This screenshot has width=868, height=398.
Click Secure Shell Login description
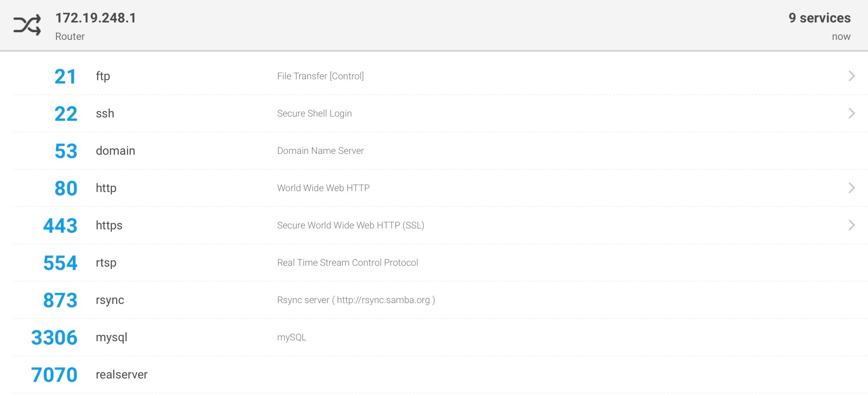314,114
